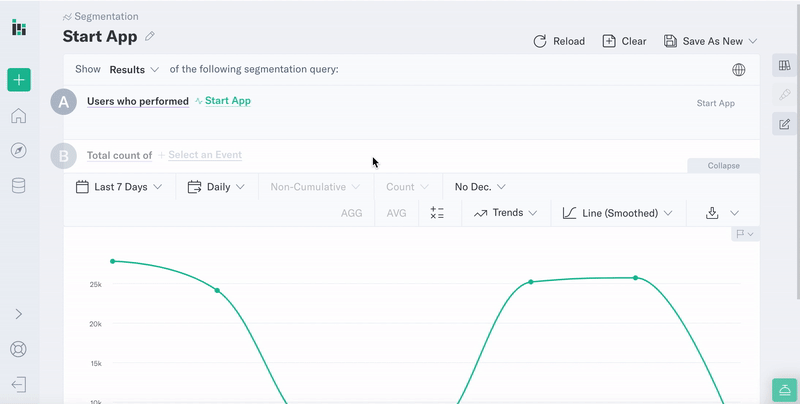The image size is (800, 404).
Task: Toggle the AVG option
Action: pyautogui.click(x=396, y=213)
